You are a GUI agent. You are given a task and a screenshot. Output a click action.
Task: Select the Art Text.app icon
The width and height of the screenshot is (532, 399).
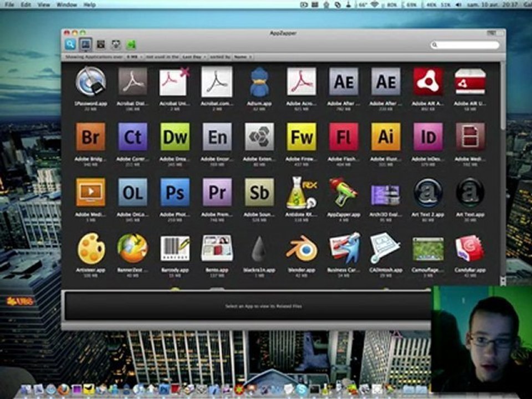click(x=470, y=192)
